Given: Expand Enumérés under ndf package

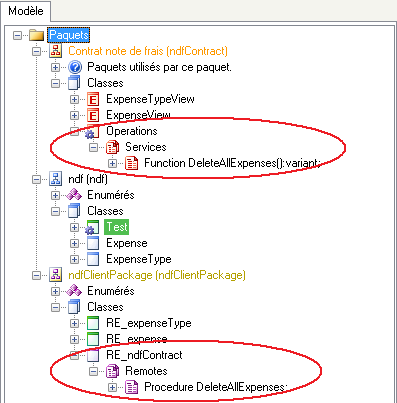Looking at the screenshot, I should (55, 195).
